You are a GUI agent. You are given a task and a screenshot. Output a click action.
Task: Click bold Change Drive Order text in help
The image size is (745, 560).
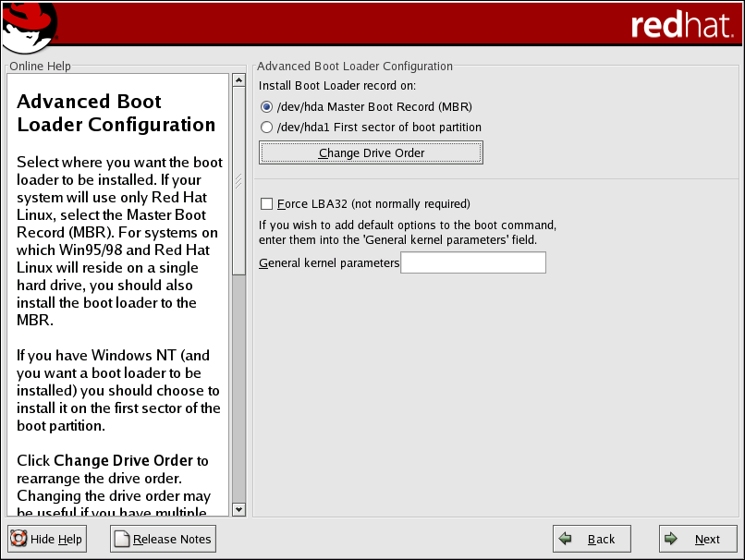coord(123,460)
